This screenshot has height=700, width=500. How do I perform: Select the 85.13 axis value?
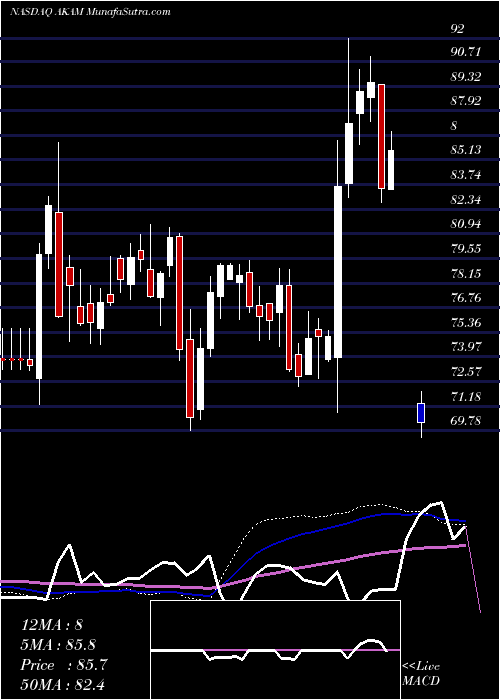[466, 150]
